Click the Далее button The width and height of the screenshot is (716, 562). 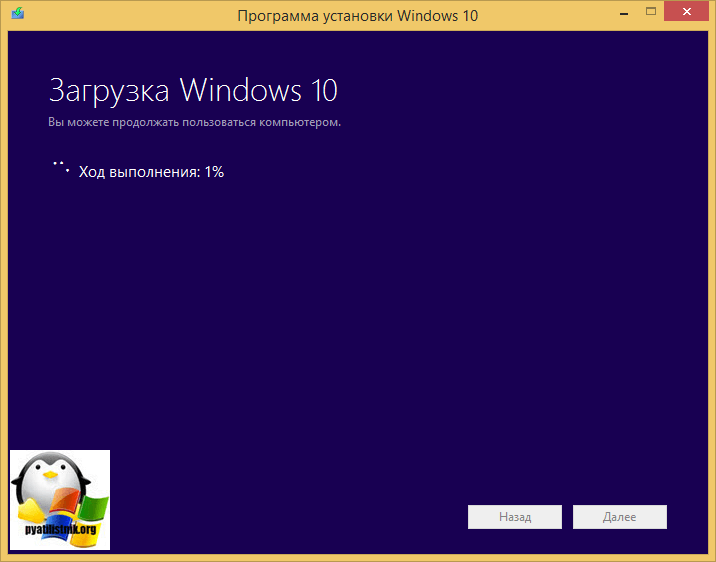tap(620, 517)
